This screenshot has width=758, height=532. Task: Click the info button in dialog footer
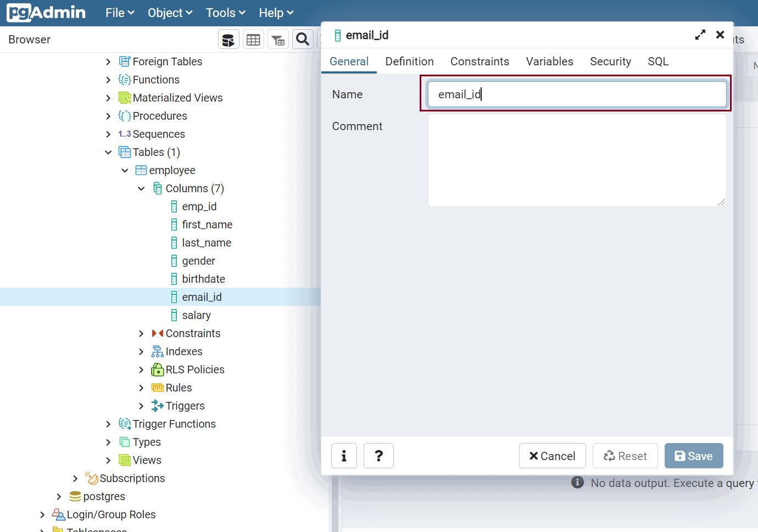344,456
